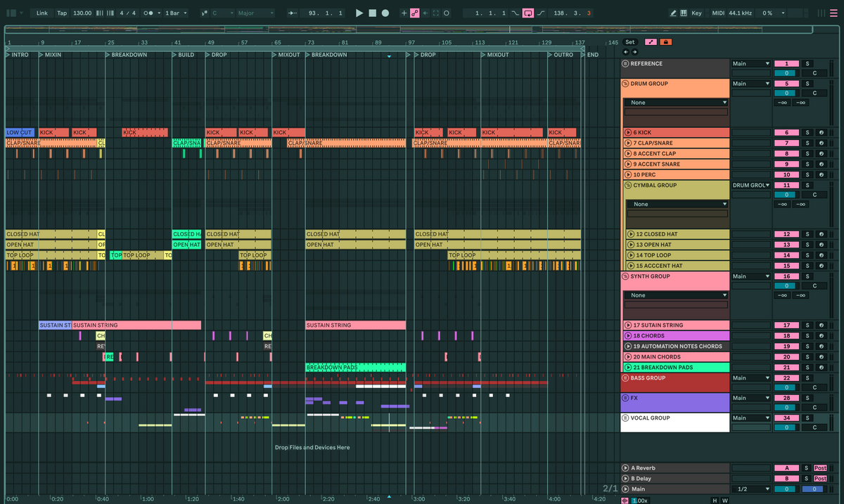The height and width of the screenshot is (504, 844).
Task: Toggle the automation mode icon near the transport
Action: point(415,13)
